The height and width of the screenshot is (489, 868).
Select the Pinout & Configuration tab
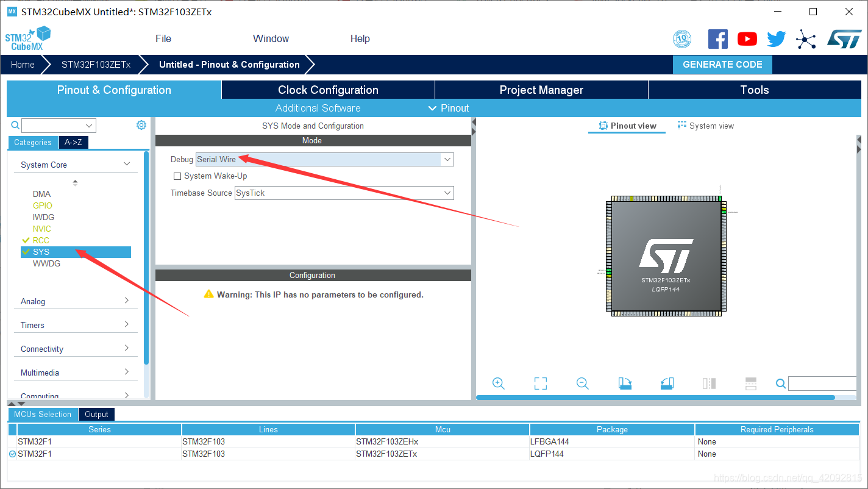(x=114, y=90)
